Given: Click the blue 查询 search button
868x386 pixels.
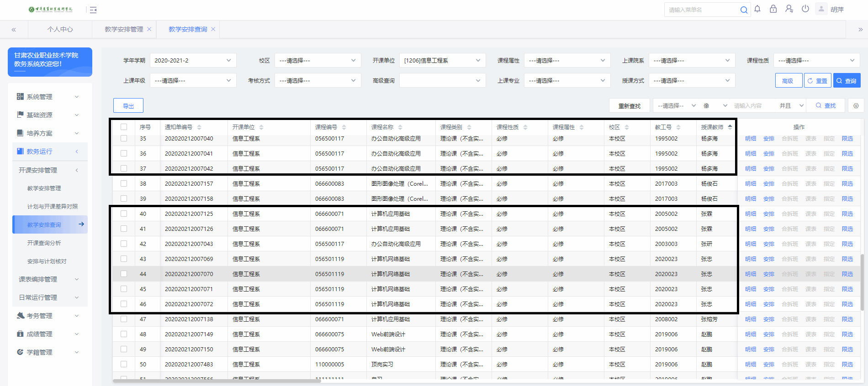Looking at the screenshot, I should pos(847,81).
